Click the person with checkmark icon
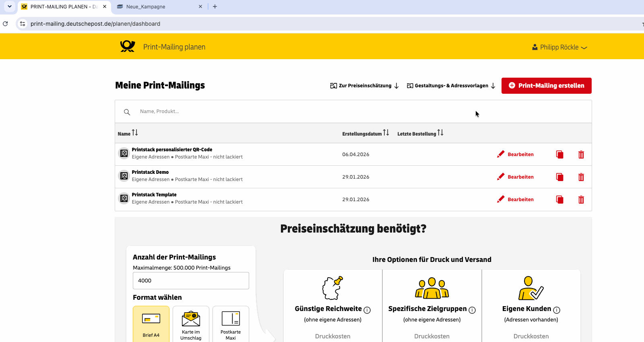Image resolution: width=644 pixels, height=342 pixels. point(531,288)
